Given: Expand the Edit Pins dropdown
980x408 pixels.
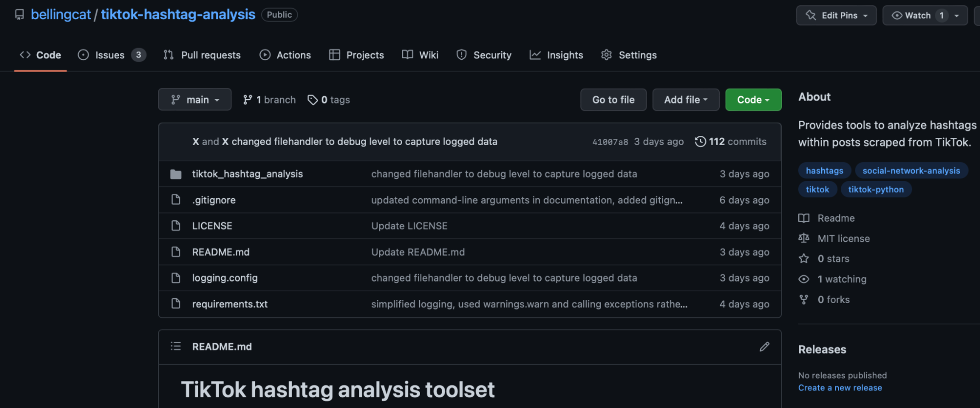Looking at the screenshot, I should click(836, 15).
